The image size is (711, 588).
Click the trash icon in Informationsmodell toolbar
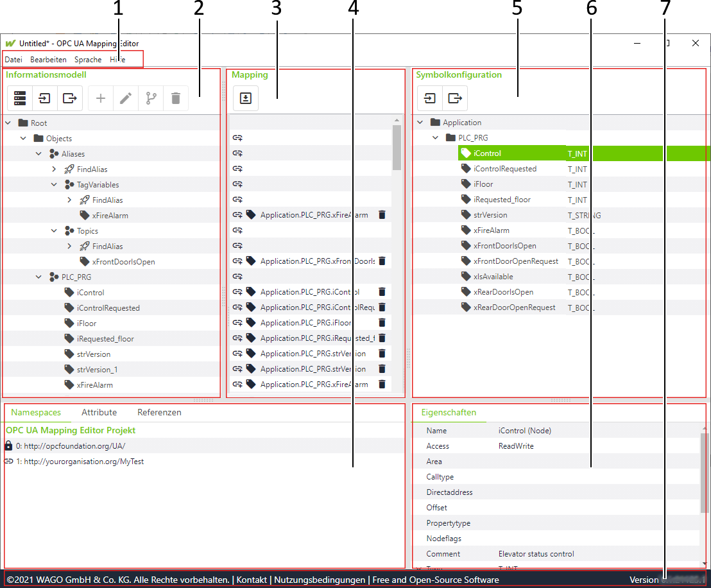(x=176, y=98)
